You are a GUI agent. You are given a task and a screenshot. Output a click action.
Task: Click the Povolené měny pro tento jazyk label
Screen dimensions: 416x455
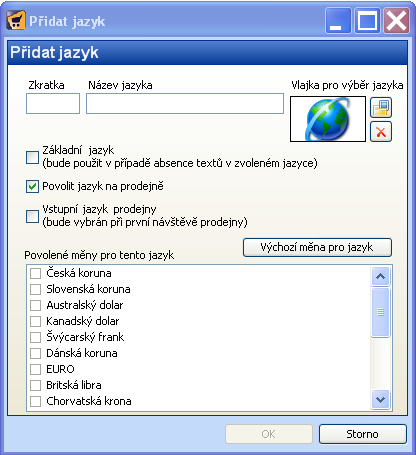coord(99,255)
